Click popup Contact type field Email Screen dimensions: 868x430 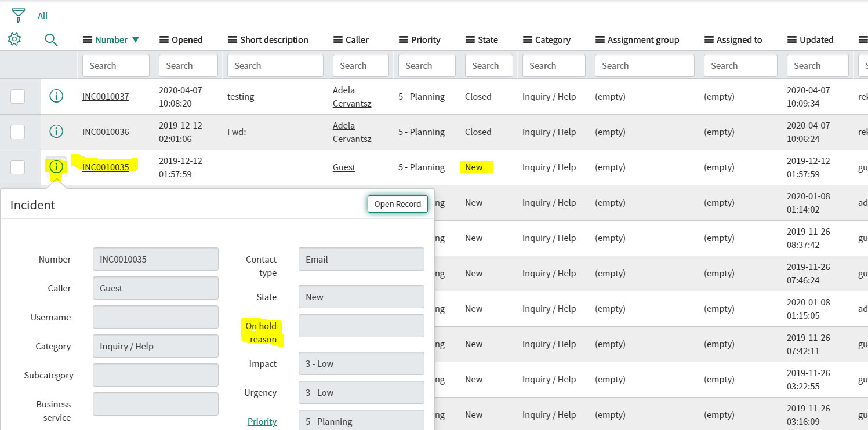(361, 259)
